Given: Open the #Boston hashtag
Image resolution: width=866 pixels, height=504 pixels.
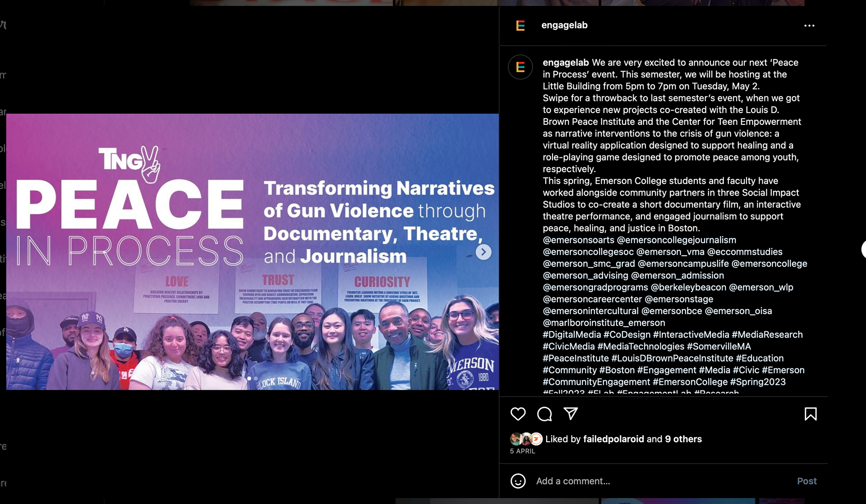Looking at the screenshot, I should coord(617,370).
